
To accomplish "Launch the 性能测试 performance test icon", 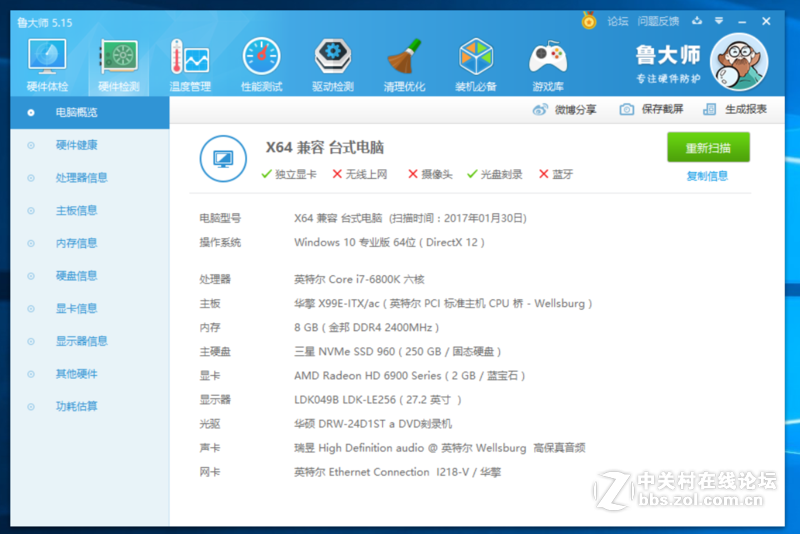I will (x=261, y=65).
